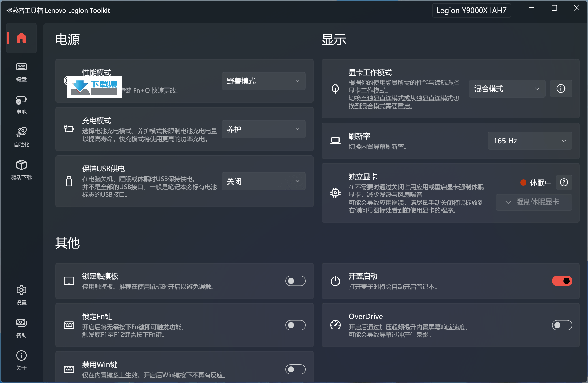Click the keyboard icon of 禁用Win键
Viewport: 588px width, 383px height.
pyautogui.click(x=69, y=369)
